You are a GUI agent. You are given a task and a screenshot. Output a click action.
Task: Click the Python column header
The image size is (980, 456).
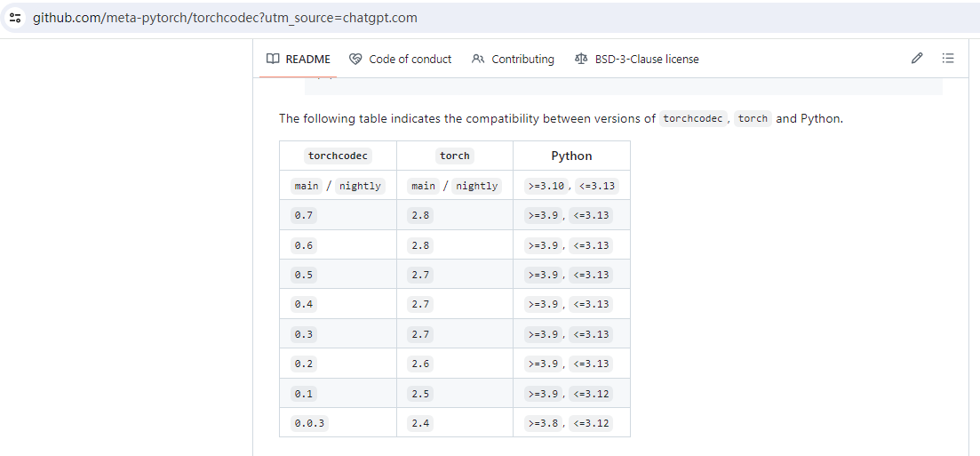[x=571, y=156]
